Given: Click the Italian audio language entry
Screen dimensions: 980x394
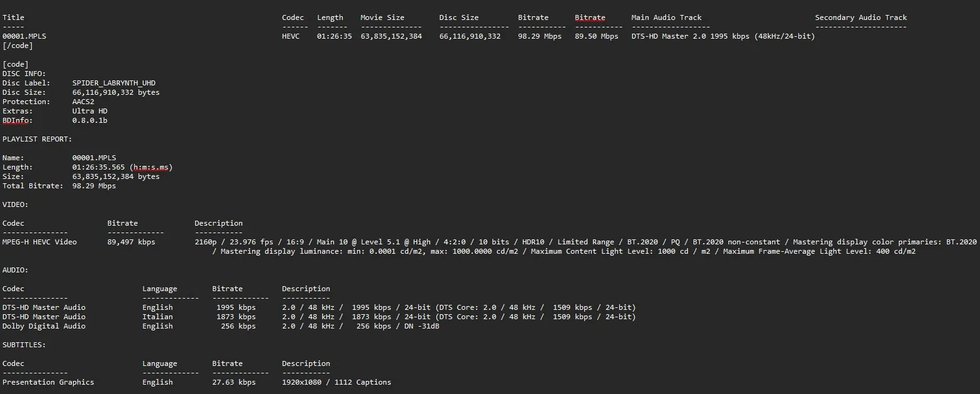Looking at the screenshot, I should click(x=157, y=317).
